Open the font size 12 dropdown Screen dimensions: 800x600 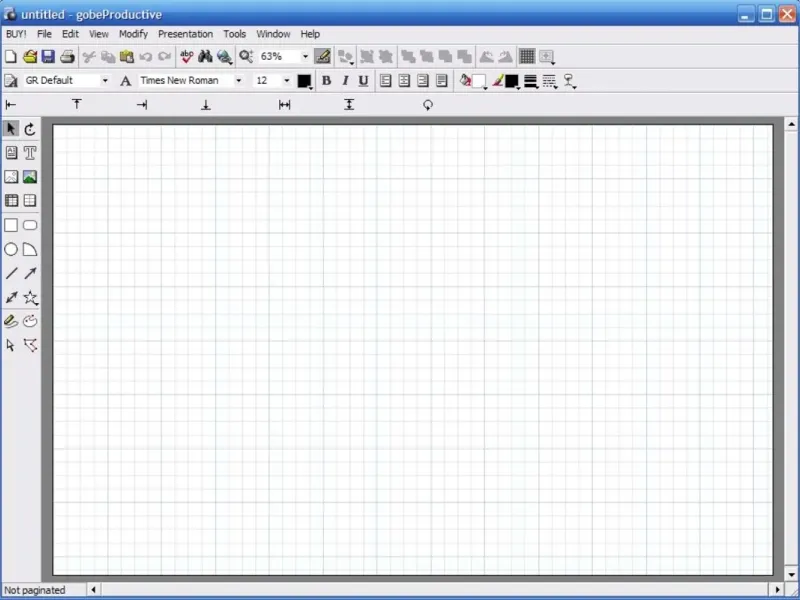(287, 81)
